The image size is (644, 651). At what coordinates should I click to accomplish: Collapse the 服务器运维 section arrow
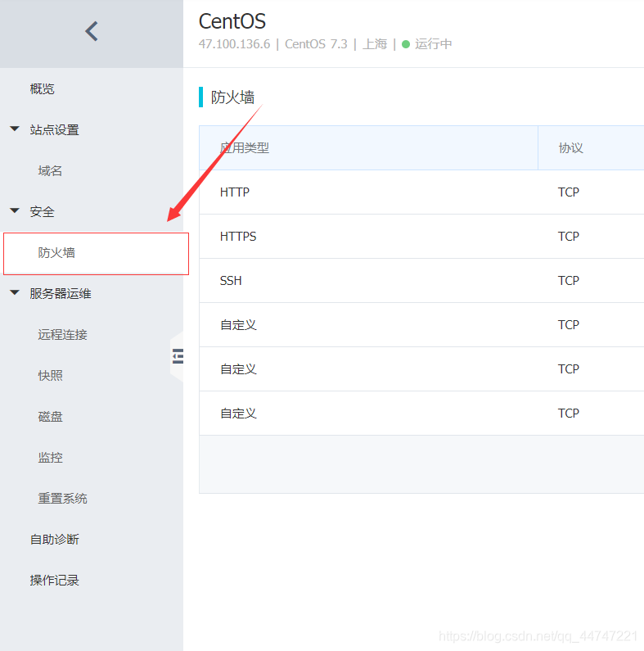[x=15, y=292]
